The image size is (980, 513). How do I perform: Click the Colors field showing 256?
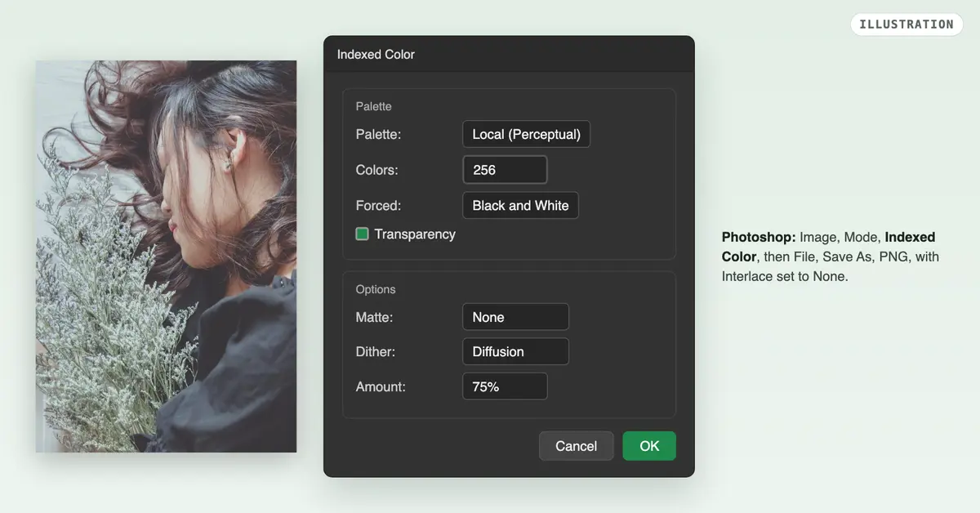(x=505, y=170)
